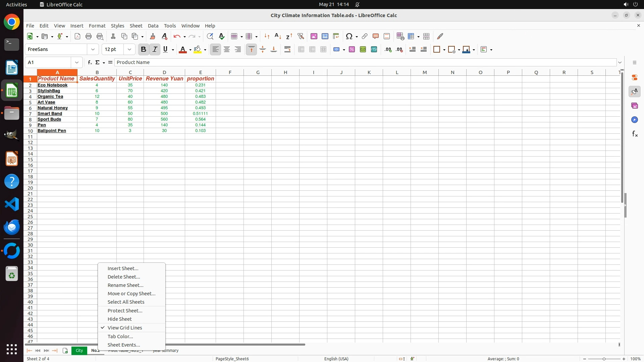Open the font size dropdown

click(129, 50)
